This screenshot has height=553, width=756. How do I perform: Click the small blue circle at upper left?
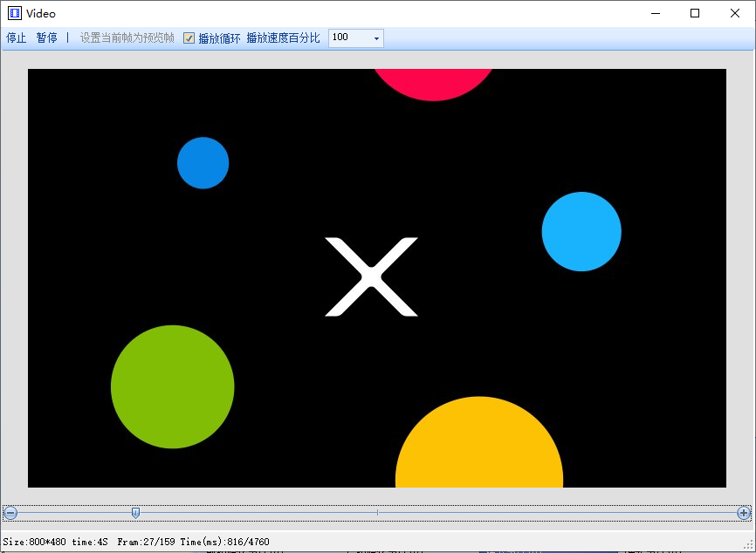tap(203, 162)
